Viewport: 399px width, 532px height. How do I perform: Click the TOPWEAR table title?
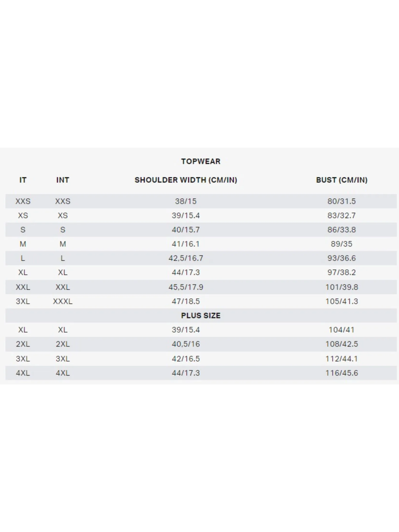pos(201,161)
